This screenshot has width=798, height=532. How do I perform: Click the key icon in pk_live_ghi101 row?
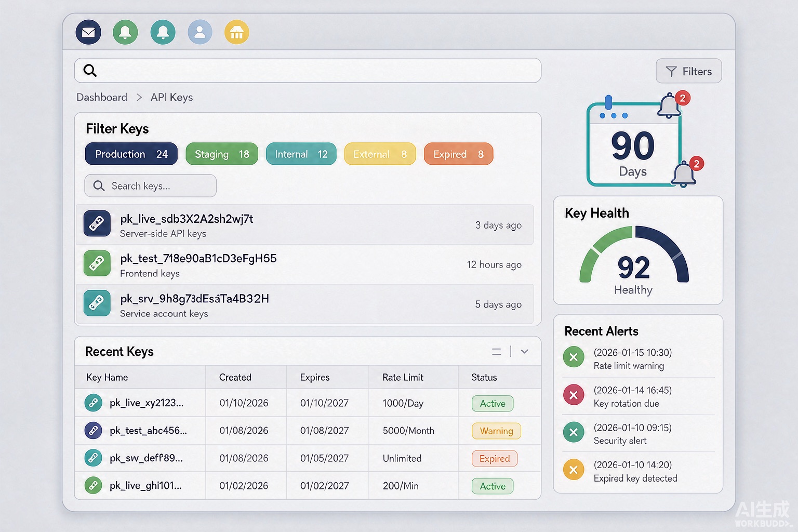[x=94, y=485]
